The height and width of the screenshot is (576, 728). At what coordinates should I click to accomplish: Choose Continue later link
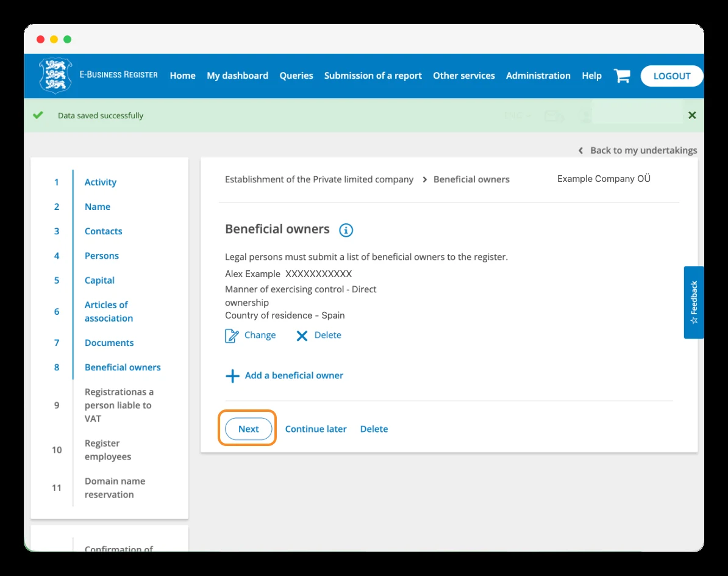[x=316, y=429]
